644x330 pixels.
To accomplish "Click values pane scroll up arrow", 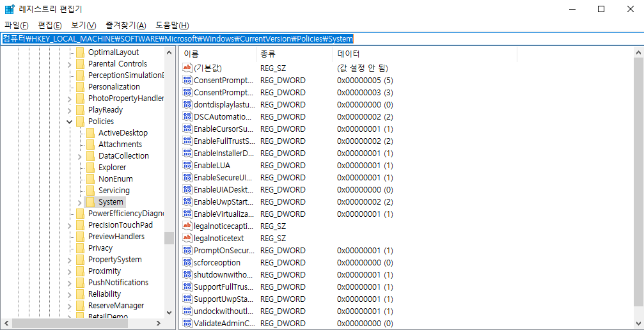I will coord(639,52).
